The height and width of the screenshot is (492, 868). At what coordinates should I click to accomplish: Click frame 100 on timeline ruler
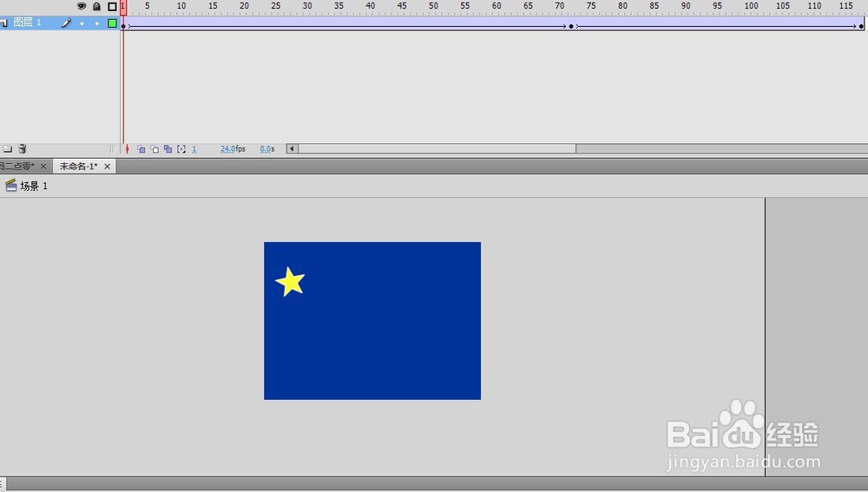(751, 5)
